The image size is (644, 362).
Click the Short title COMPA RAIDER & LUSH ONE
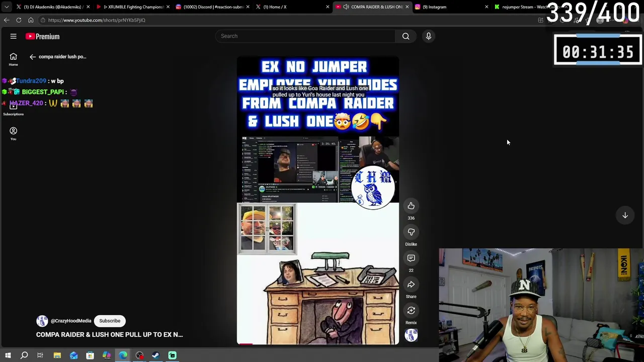pyautogui.click(x=109, y=334)
